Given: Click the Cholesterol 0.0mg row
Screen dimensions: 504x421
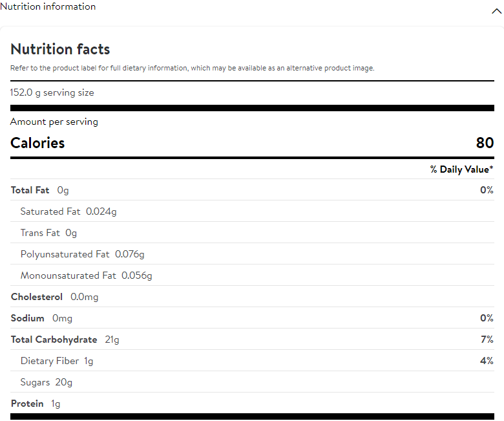Looking at the screenshot, I should 55,297.
